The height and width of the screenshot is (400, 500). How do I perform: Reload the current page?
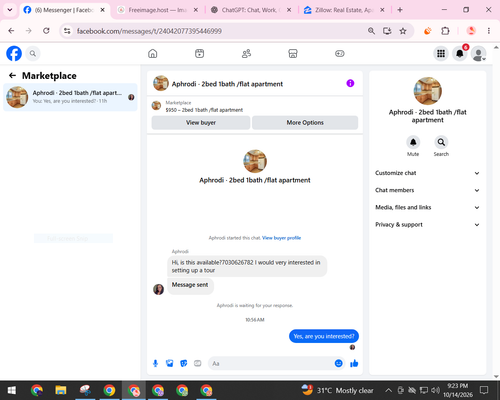click(46, 31)
